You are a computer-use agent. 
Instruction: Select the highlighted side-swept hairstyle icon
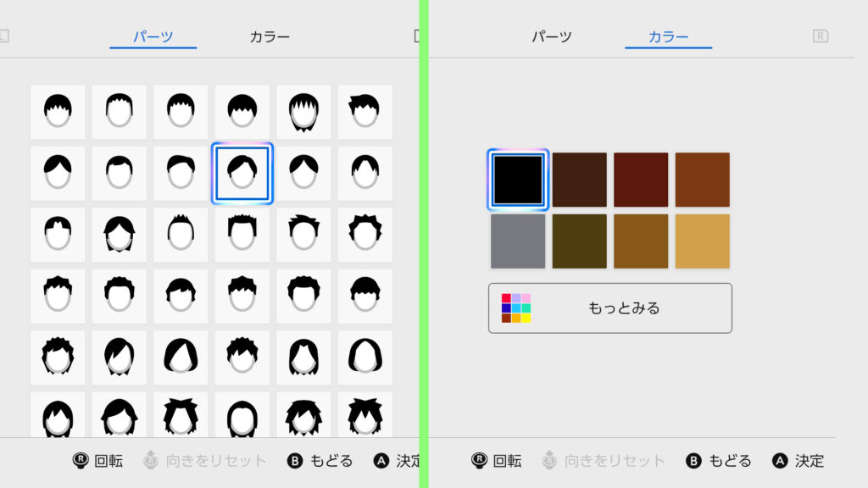click(242, 174)
